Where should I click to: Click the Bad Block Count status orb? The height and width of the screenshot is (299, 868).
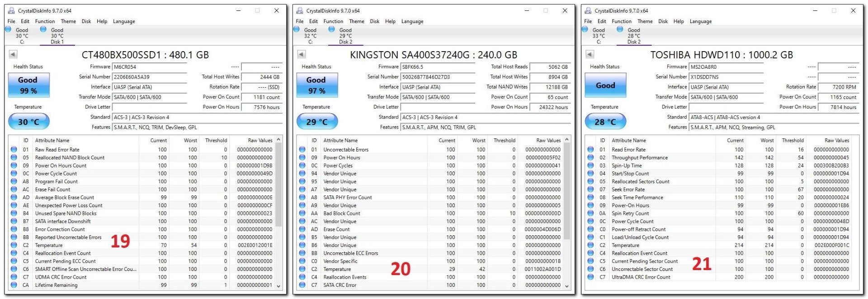[x=302, y=213]
